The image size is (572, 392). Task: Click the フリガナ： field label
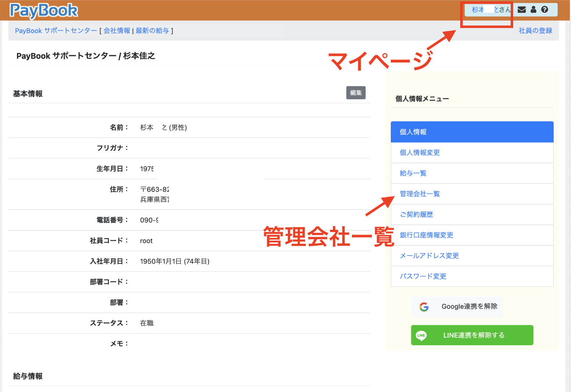pyautogui.click(x=112, y=148)
